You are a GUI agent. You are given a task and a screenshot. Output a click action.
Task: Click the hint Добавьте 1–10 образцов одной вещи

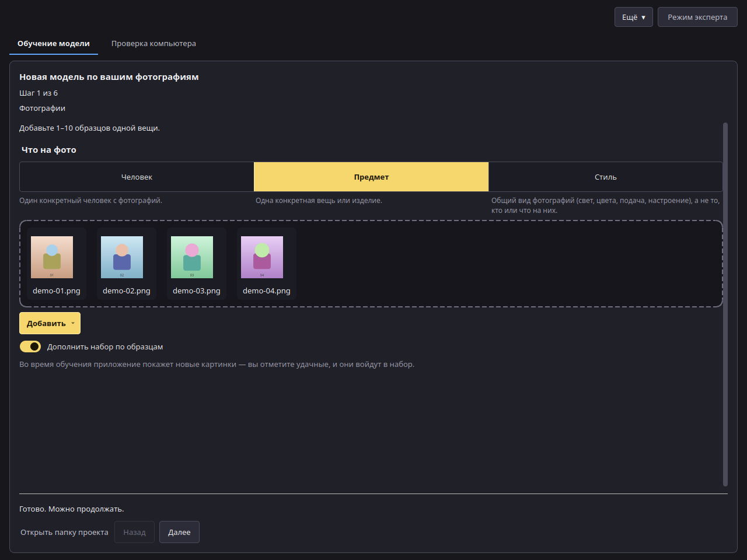click(x=89, y=128)
